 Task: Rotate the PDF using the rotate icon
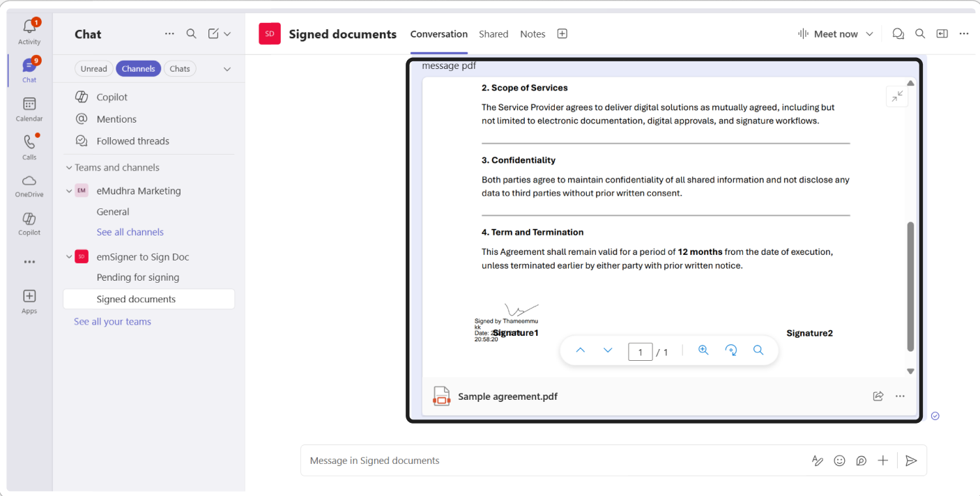(x=731, y=350)
